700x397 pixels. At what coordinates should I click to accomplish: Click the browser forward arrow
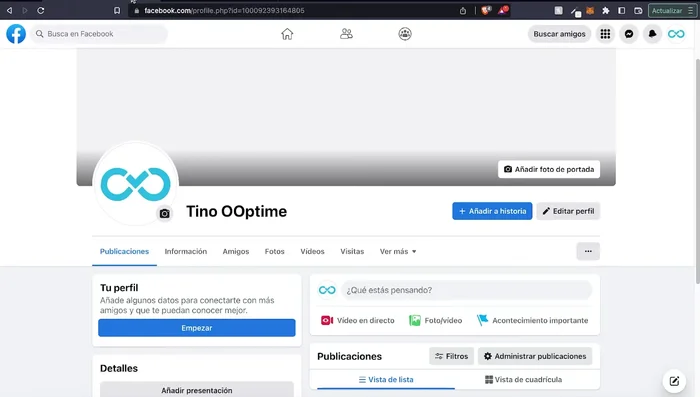(25, 10)
